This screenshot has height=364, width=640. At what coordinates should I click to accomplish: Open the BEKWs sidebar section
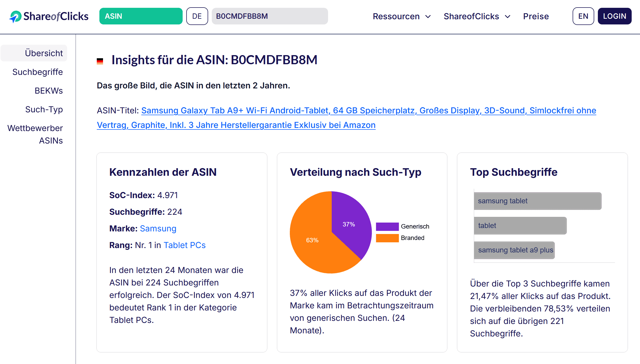(49, 90)
